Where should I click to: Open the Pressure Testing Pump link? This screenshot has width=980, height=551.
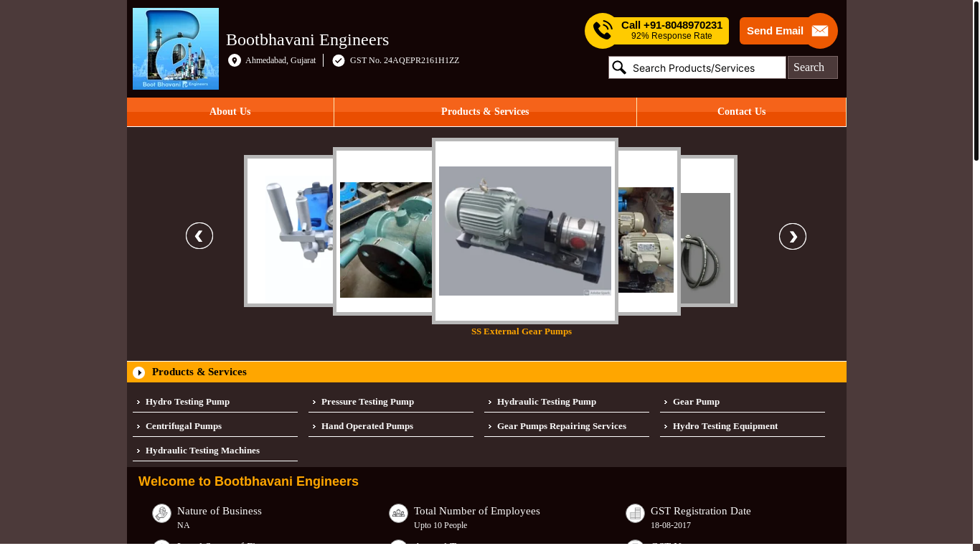[x=367, y=402]
